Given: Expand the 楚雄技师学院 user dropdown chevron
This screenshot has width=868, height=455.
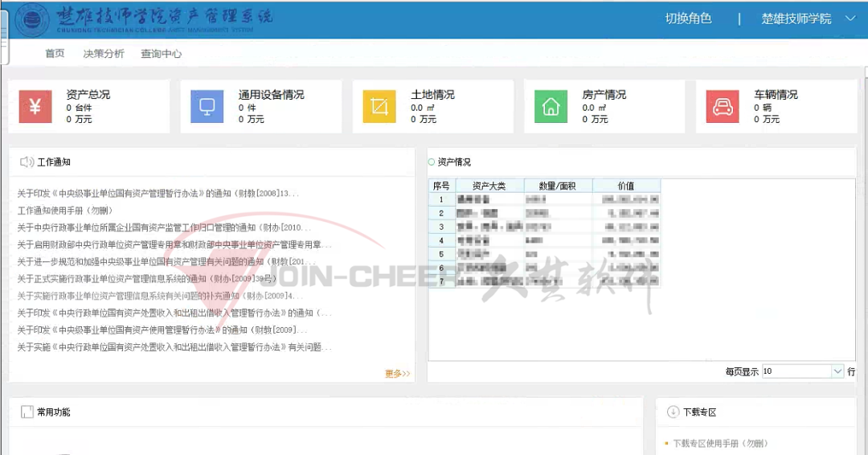Looking at the screenshot, I should [851, 18].
